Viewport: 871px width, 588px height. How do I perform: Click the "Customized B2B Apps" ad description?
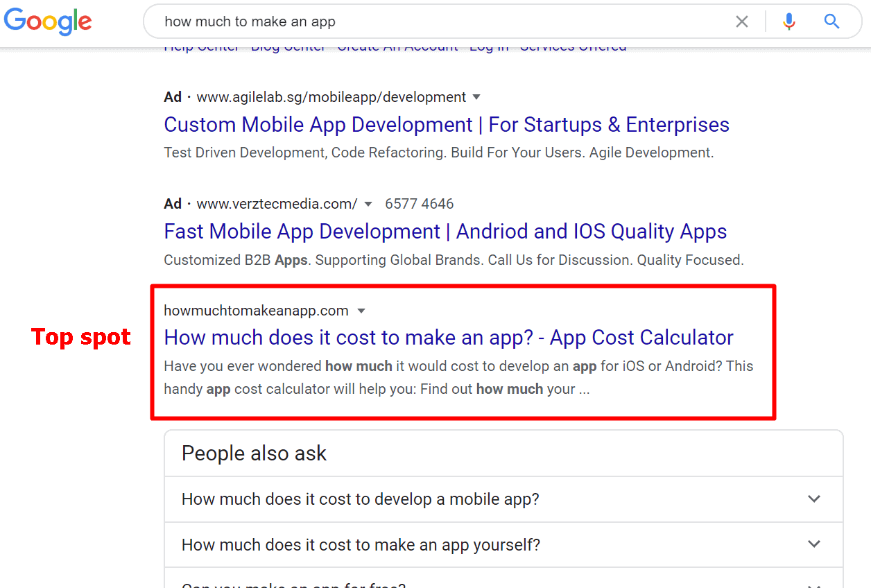(454, 260)
